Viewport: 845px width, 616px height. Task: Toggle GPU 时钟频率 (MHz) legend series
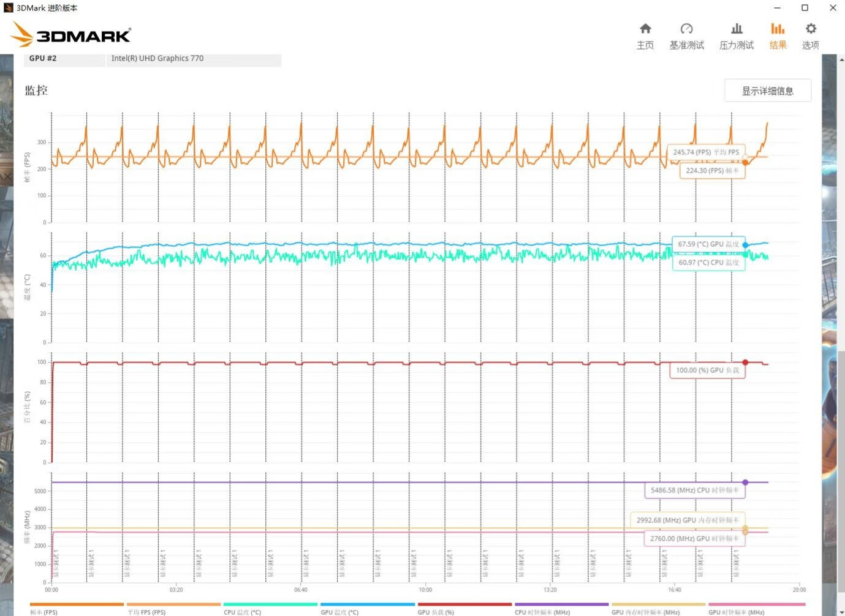pyautogui.click(x=756, y=608)
